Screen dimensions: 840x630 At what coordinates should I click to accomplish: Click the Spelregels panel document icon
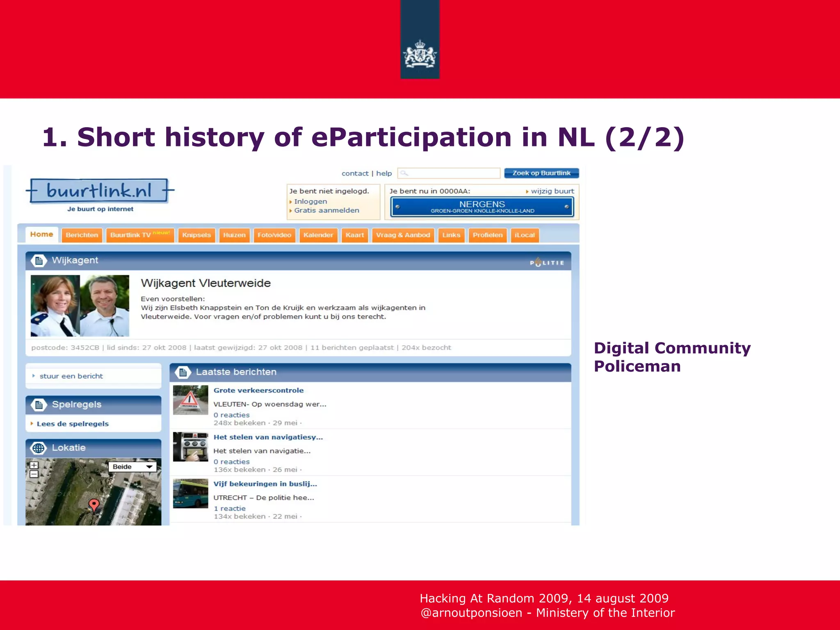[x=39, y=405]
